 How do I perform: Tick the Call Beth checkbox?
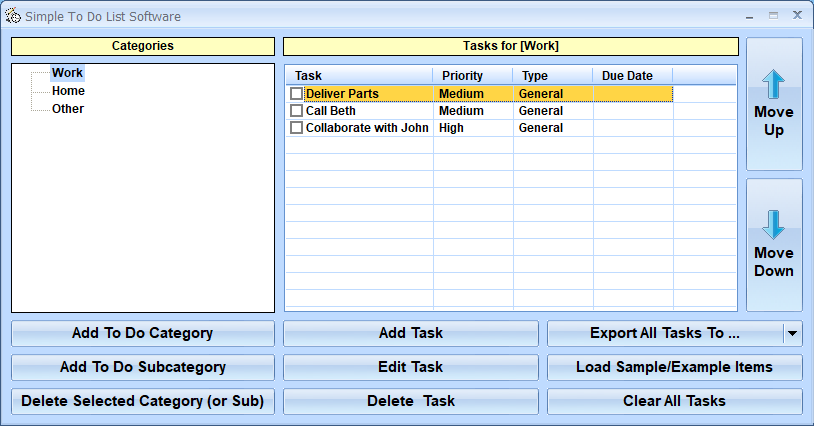click(x=296, y=111)
